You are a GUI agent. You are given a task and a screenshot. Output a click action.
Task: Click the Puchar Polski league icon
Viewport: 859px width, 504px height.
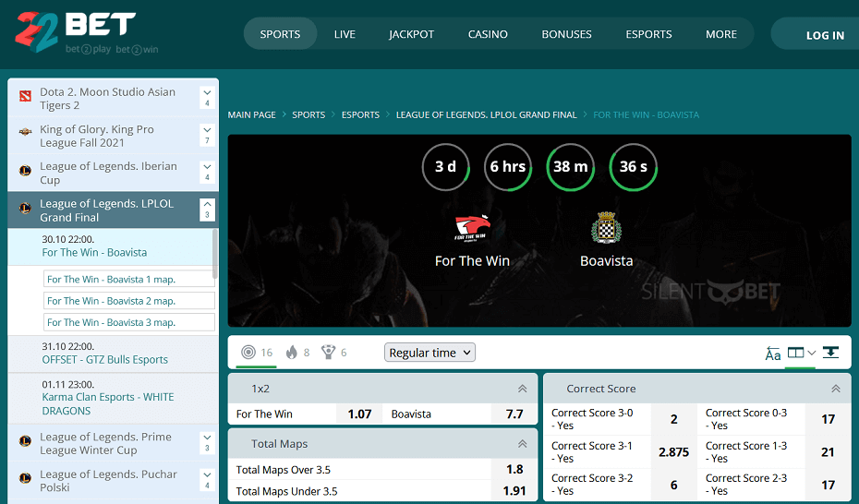click(25, 478)
